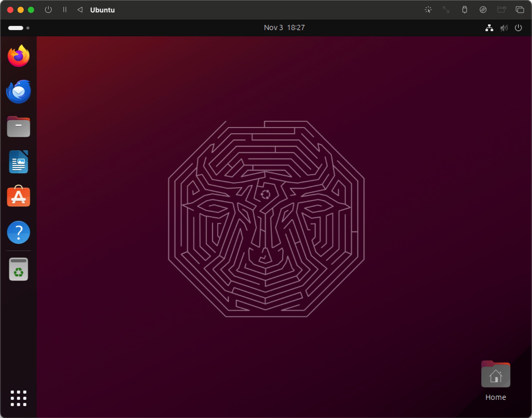
Task: Toggle capture mouse cursor in VM toolbar
Action: pyautogui.click(x=428, y=10)
